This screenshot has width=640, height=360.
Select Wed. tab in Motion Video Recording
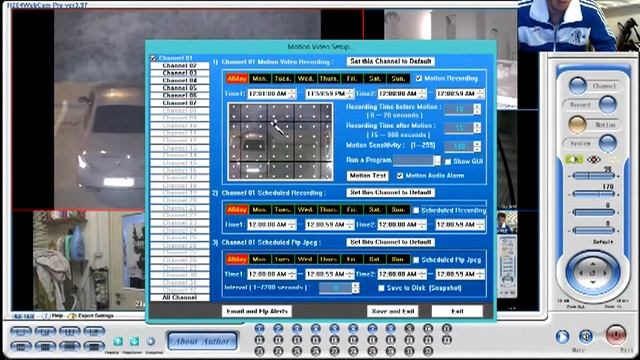[305, 78]
